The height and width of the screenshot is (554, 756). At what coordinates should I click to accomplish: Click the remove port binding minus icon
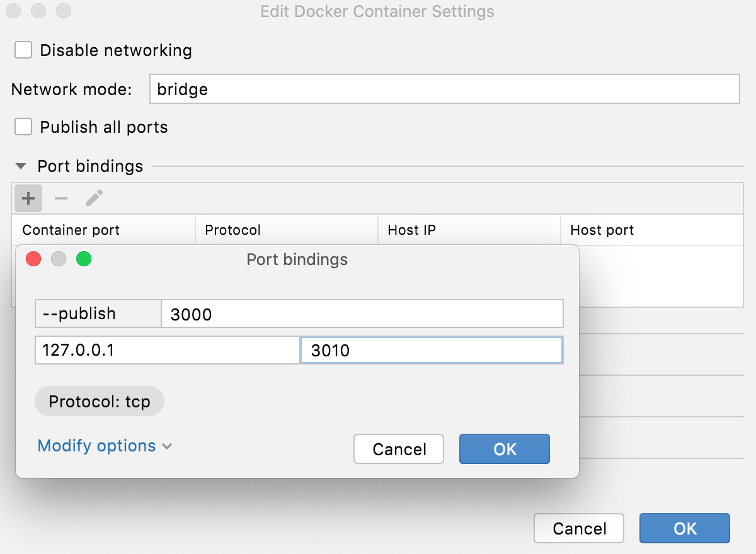pyautogui.click(x=60, y=198)
